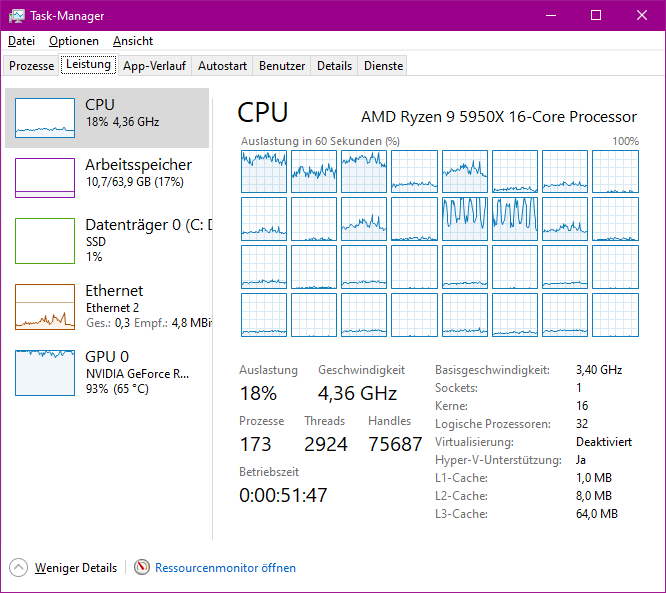
Task: Click the Virtualisierung value Deaktiviert
Action: 604,442
